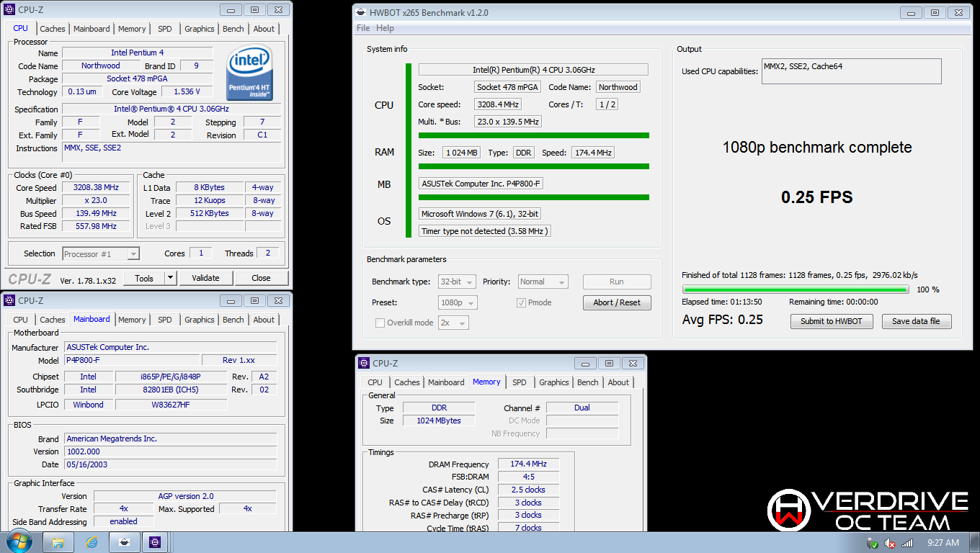The width and height of the screenshot is (980, 553).
Task: Switch to Caches tab in the CPU-Z CPU window
Action: (x=53, y=29)
